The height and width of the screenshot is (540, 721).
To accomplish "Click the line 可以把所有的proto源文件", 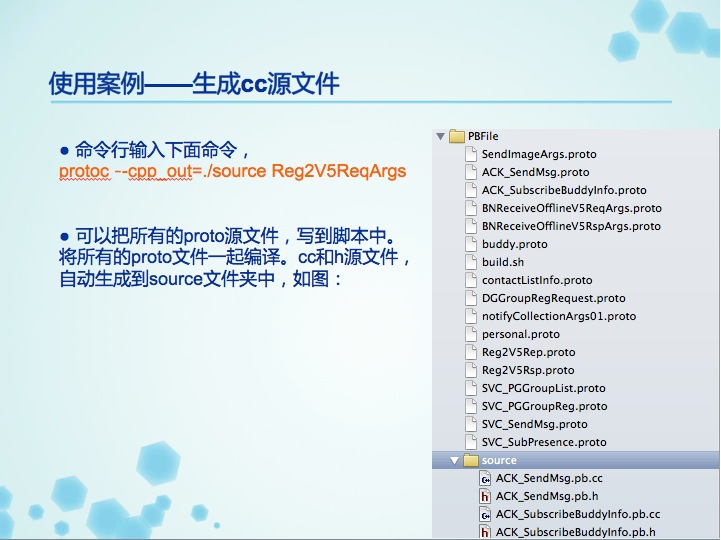I will 235,236.
